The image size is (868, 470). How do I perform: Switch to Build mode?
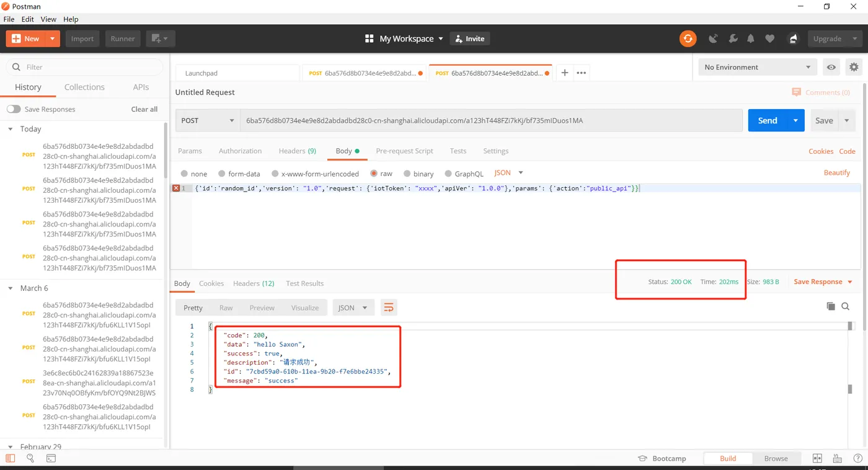728,458
